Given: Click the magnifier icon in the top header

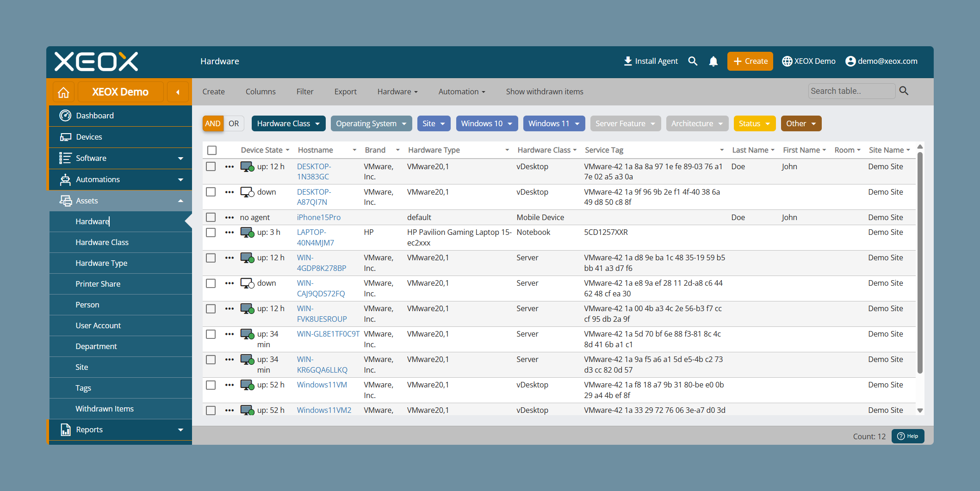Looking at the screenshot, I should click(693, 61).
